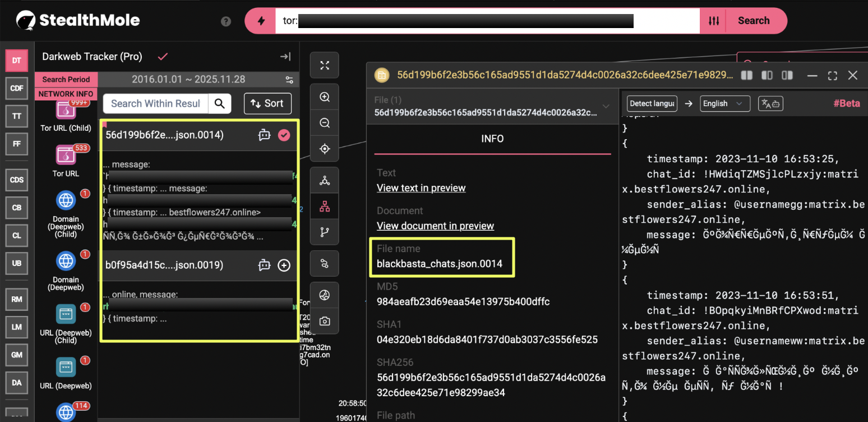
Task: Open the Detect language source dropdown
Action: point(652,104)
